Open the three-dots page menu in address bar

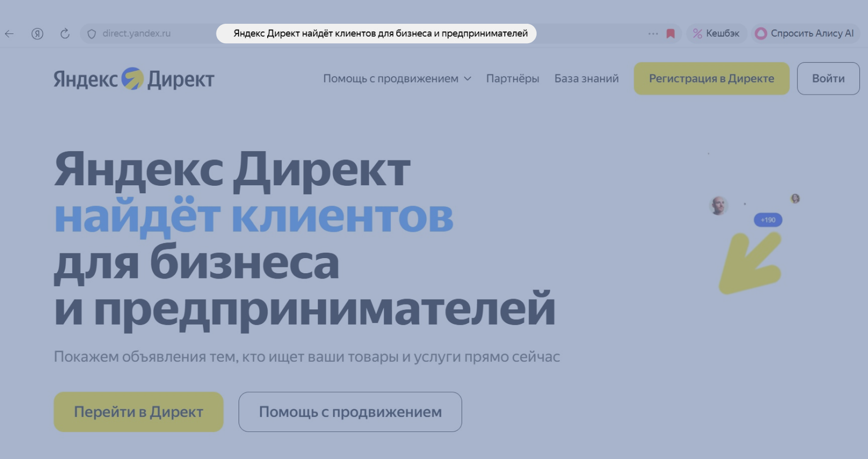[x=653, y=33]
